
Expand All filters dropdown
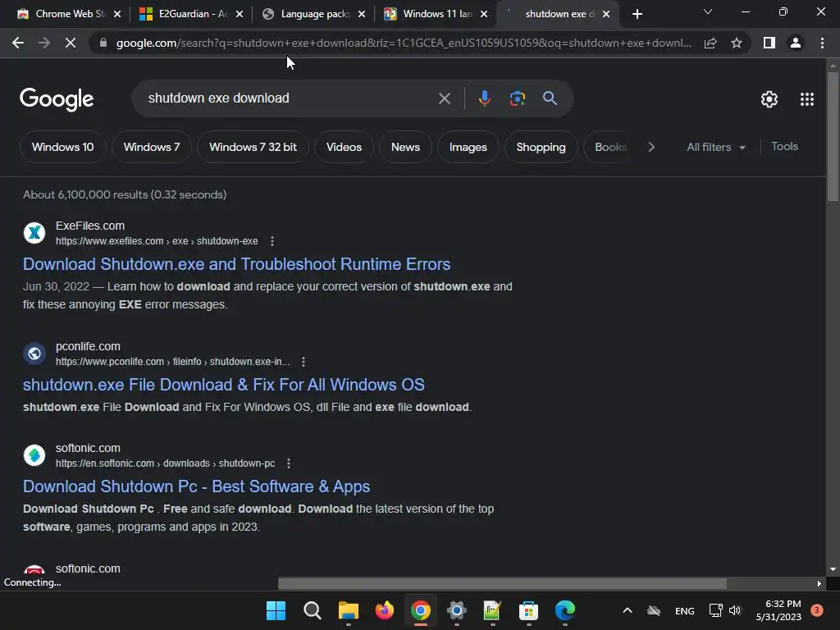tap(715, 148)
